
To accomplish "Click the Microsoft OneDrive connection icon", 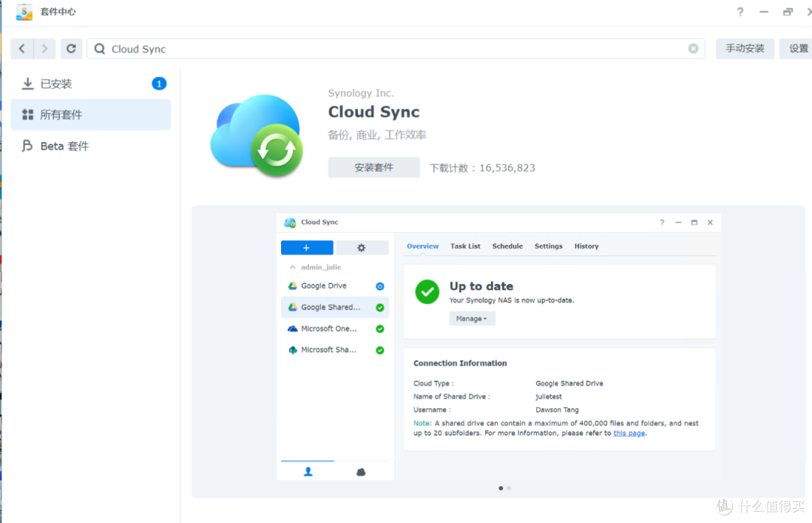I will [293, 328].
